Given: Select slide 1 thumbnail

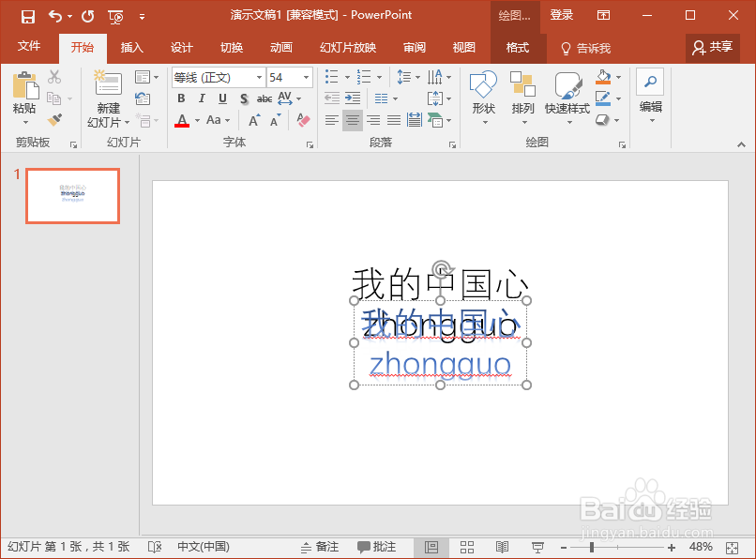Looking at the screenshot, I should tap(73, 196).
